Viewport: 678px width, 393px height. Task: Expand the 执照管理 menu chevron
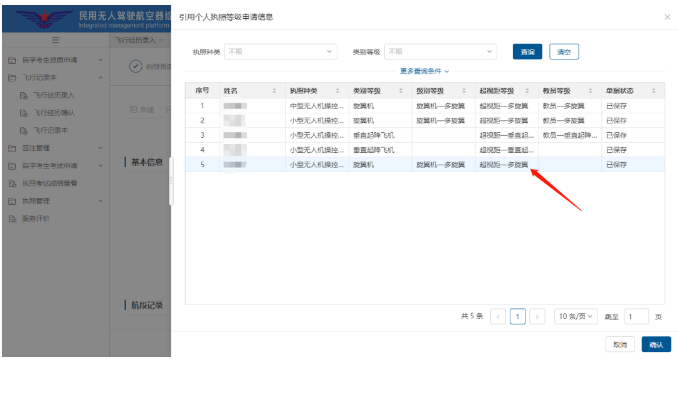100,201
